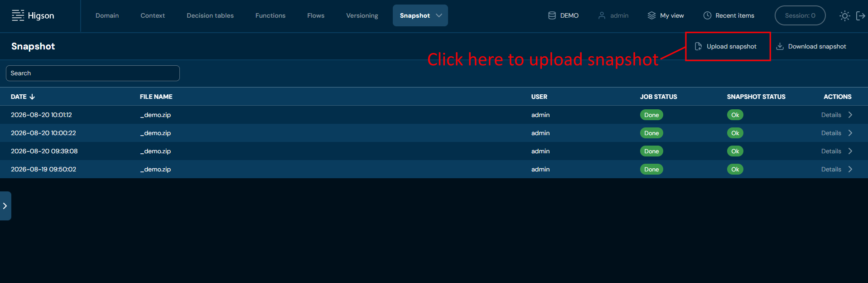
Task: Click the logout icon in top bar
Action: pyautogui.click(x=861, y=16)
